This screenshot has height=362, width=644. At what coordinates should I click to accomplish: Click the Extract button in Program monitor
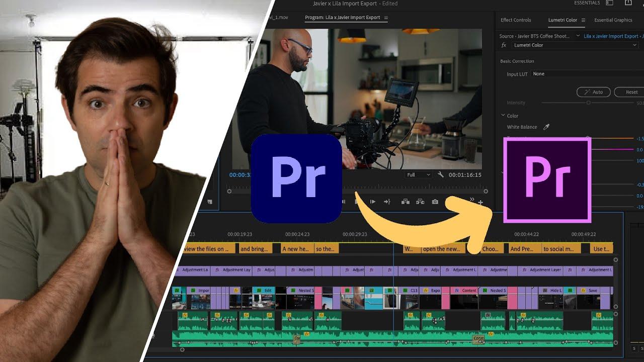420,202
